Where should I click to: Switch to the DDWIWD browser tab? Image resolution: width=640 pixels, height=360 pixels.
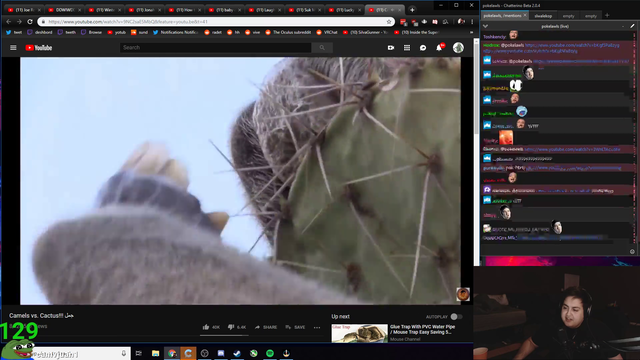64,10
